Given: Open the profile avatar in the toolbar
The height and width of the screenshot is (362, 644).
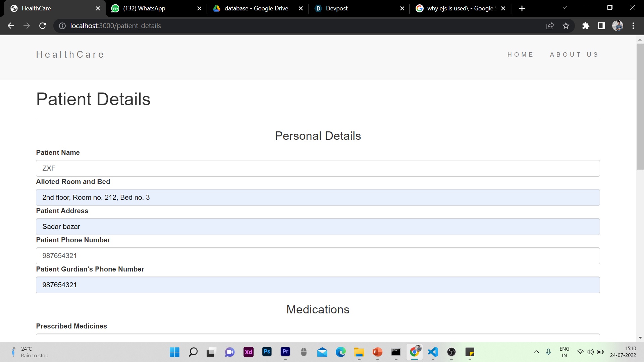Looking at the screenshot, I should click(618, 26).
